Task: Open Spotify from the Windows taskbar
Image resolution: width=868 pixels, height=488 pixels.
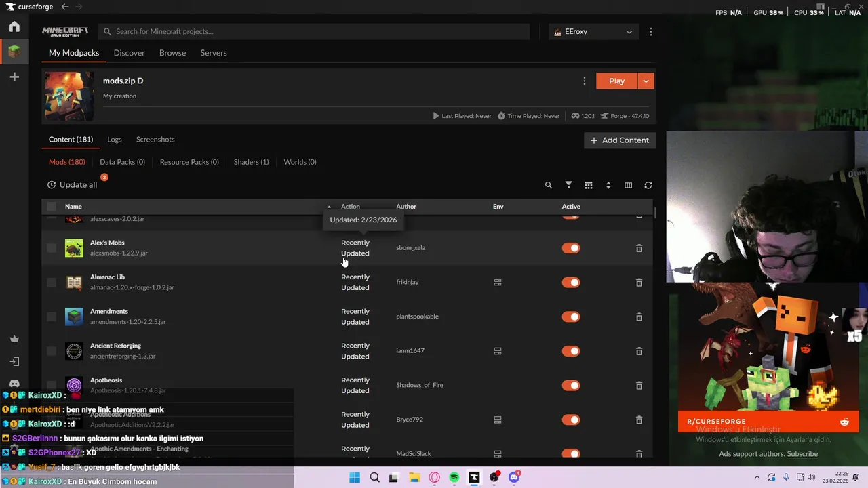Action: pos(454,477)
